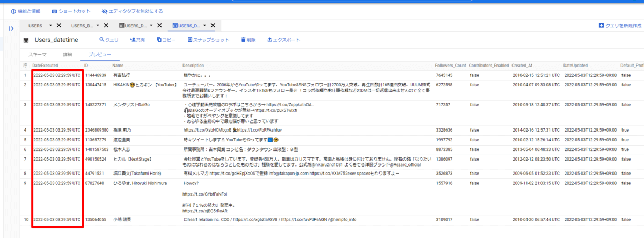The height and width of the screenshot is (238, 644).
Task: Click the エクスポート export button
Action: [x=283, y=40]
